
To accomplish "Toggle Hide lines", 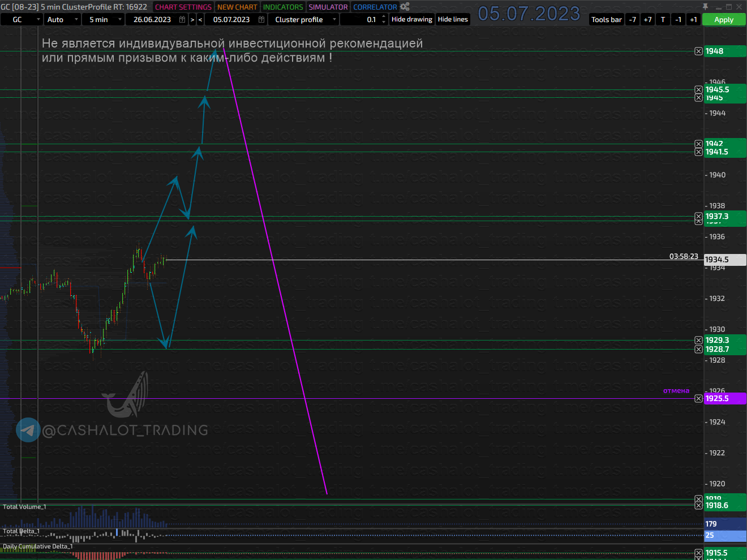I will pos(453,19).
